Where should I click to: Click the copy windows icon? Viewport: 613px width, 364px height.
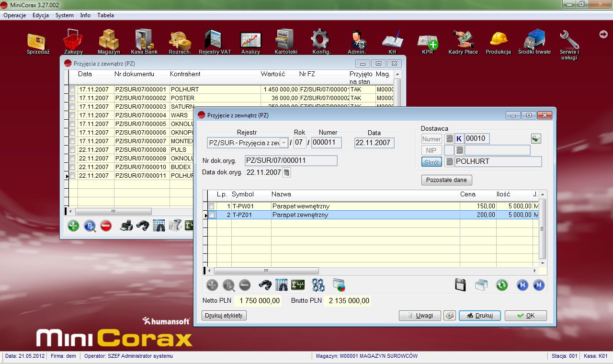pos(481,285)
